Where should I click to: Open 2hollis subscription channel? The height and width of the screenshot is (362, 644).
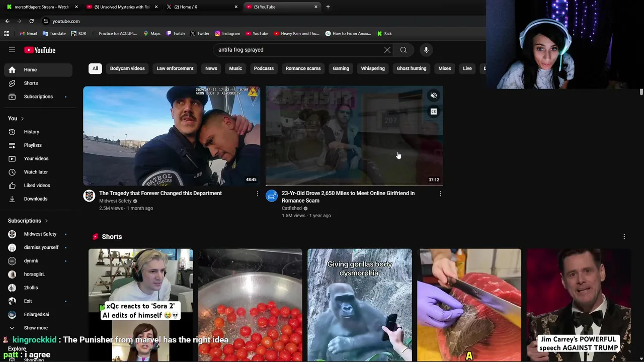(x=38, y=288)
